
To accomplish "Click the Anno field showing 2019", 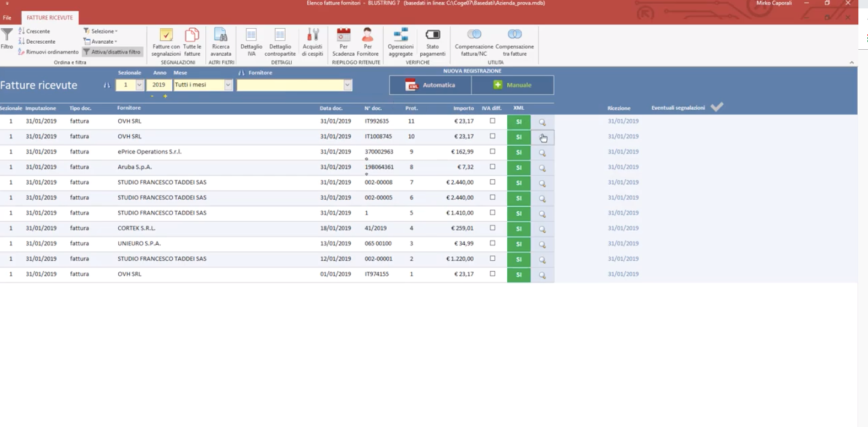I will (159, 85).
